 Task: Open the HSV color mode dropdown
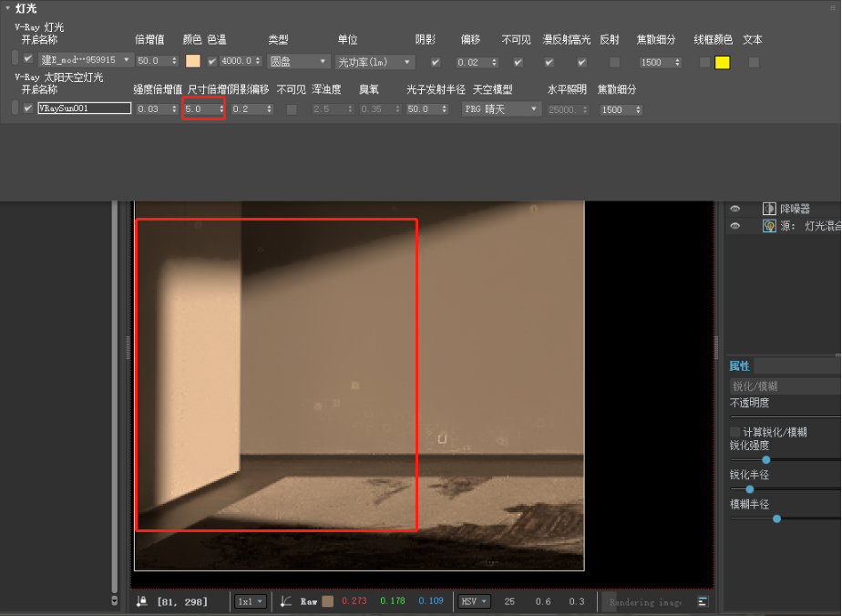click(473, 601)
